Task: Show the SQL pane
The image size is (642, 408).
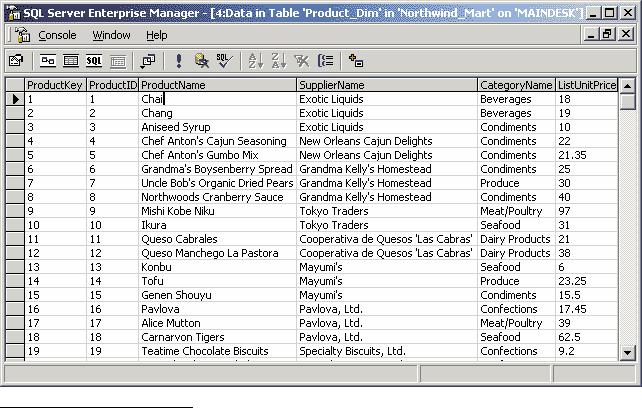Action: pos(94,61)
